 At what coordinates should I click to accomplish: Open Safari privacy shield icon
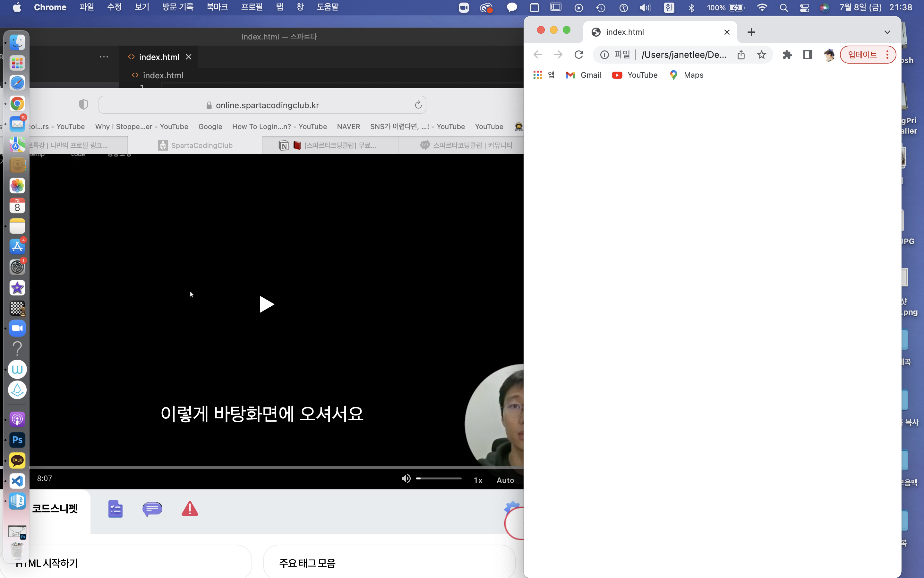point(84,104)
